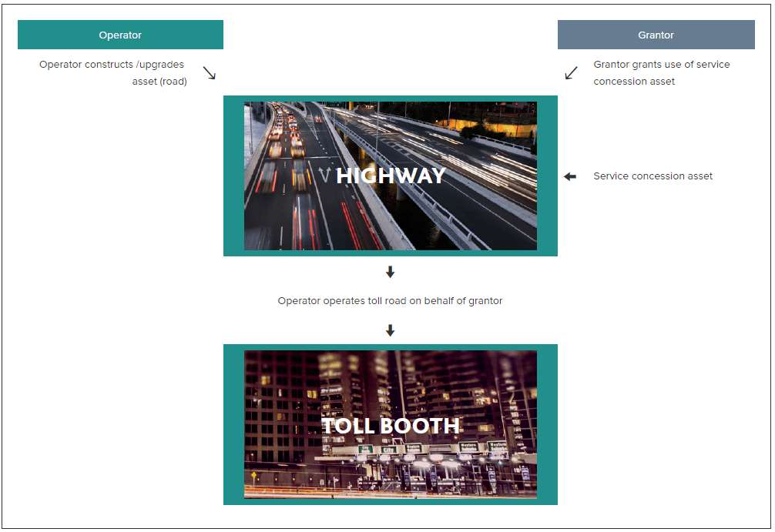Click the left-pointing arrow near Service concession asset
This screenshot has height=532, width=775.
click(x=570, y=176)
